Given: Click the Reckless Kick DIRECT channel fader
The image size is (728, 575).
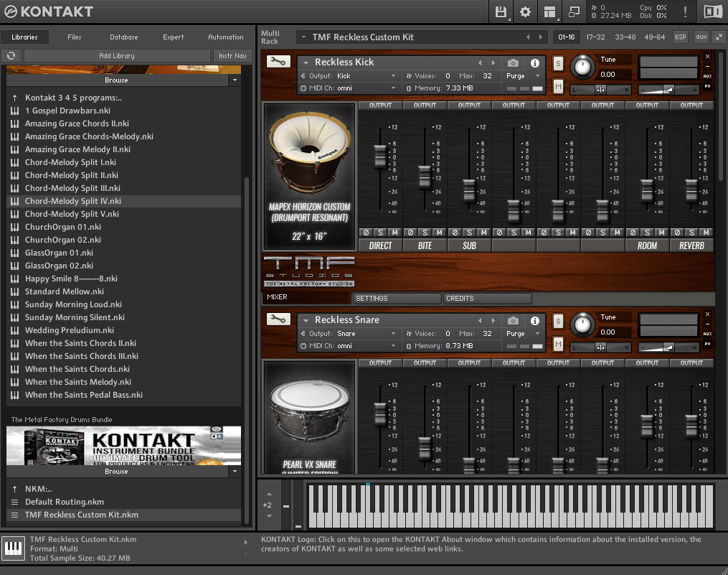Looking at the screenshot, I should point(380,156).
